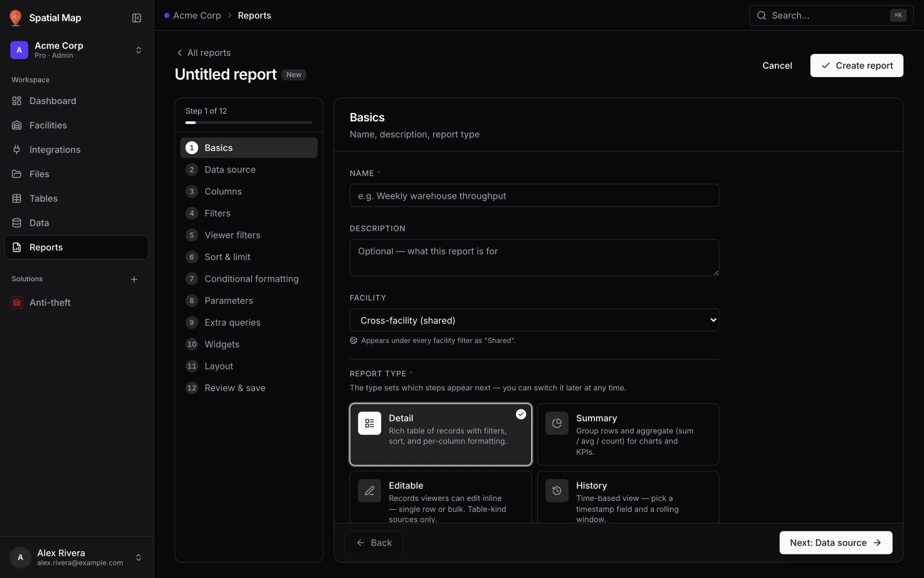The width and height of the screenshot is (924, 578).
Task: Click the History clock icon
Action: 557,491
